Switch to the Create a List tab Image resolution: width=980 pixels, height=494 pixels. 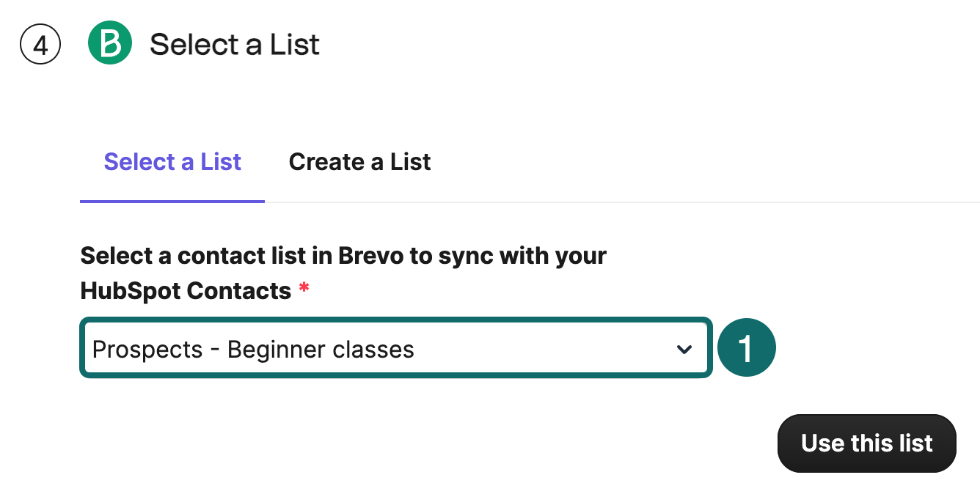pyautogui.click(x=359, y=162)
